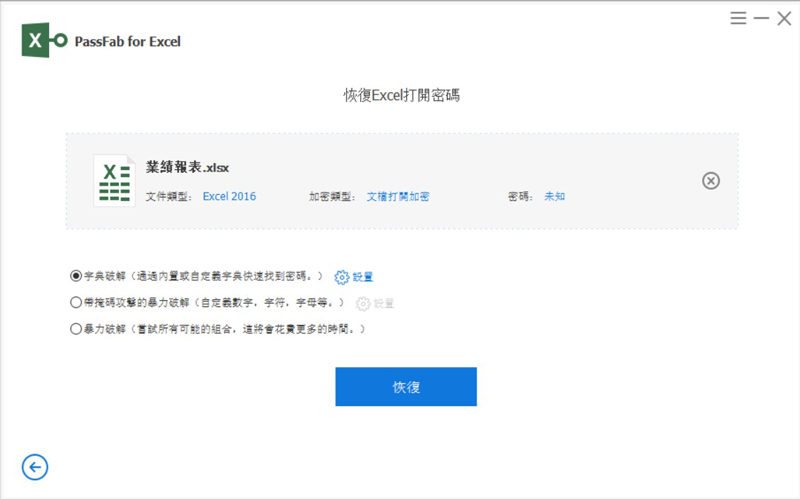
Task: Click the Excel 2016 file type value
Action: (x=229, y=196)
